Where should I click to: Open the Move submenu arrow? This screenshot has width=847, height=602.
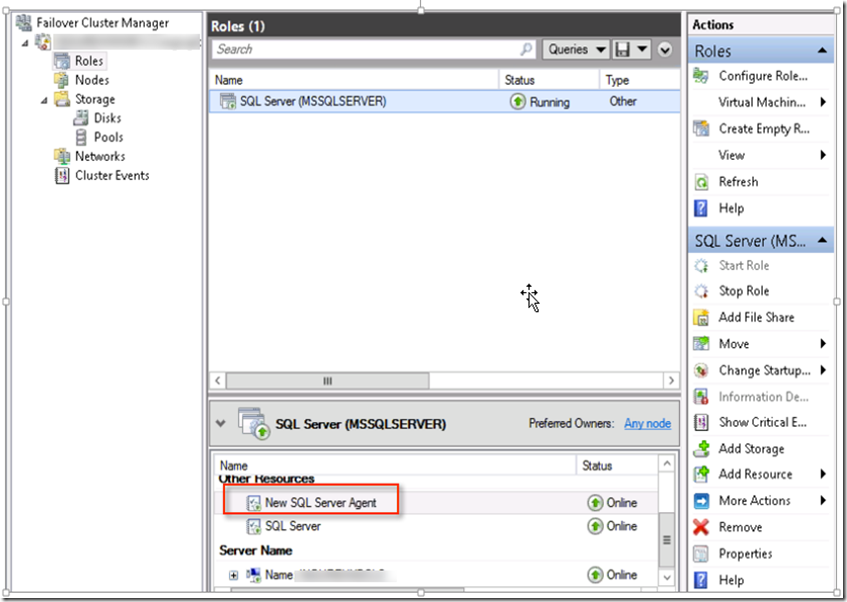click(823, 343)
